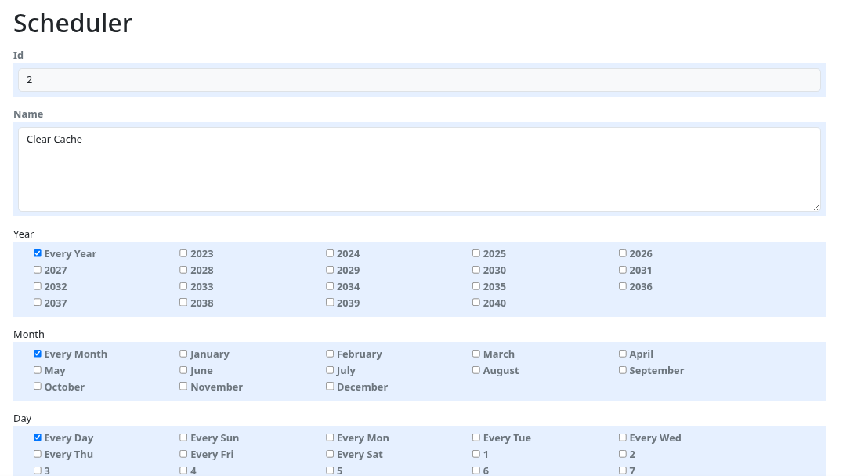Select the 2040 year checkbox
The height and width of the screenshot is (476, 868).
click(x=476, y=303)
